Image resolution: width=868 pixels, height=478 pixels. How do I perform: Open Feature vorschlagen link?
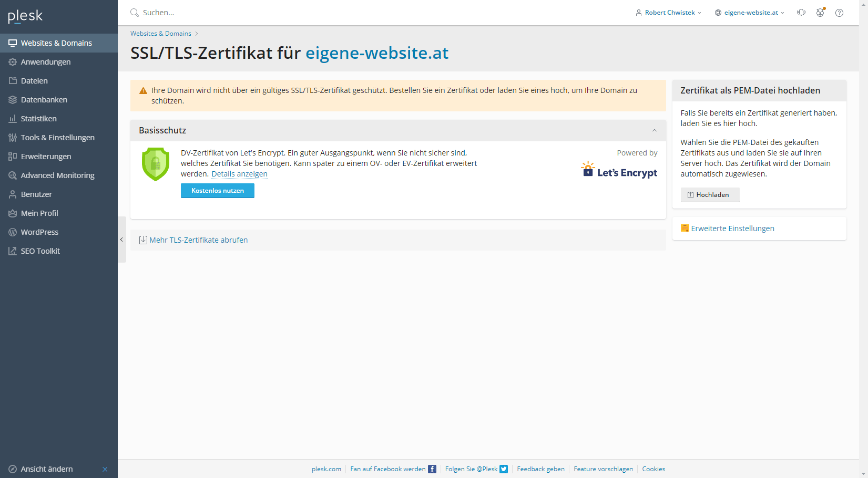point(603,469)
